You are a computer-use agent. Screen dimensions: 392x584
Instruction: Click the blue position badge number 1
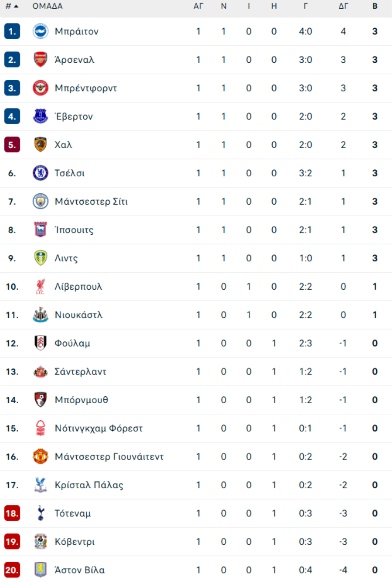click(x=12, y=31)
